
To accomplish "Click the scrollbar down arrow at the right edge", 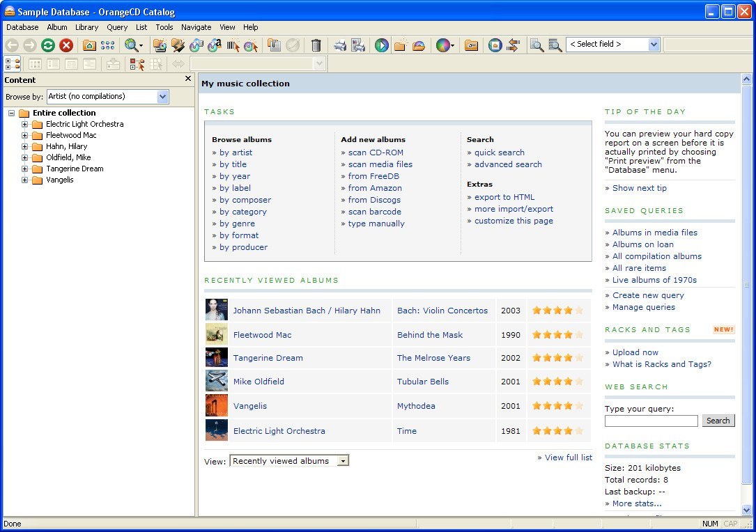I will click(x=746, y=510).
